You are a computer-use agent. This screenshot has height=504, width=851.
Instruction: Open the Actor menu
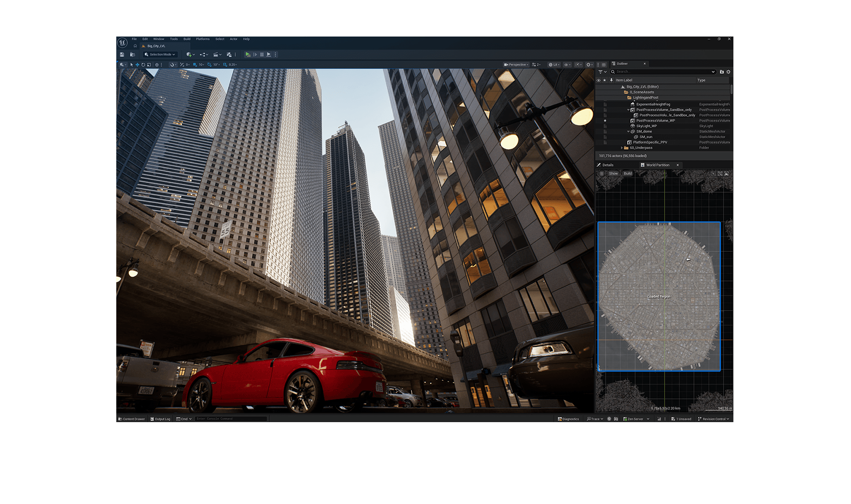[x=233, y=39]
